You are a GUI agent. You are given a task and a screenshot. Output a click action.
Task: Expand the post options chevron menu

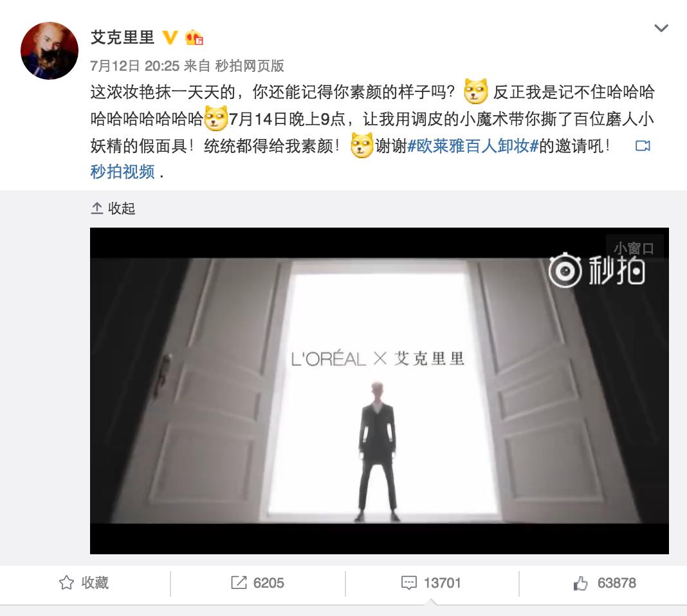pos(661,28)
